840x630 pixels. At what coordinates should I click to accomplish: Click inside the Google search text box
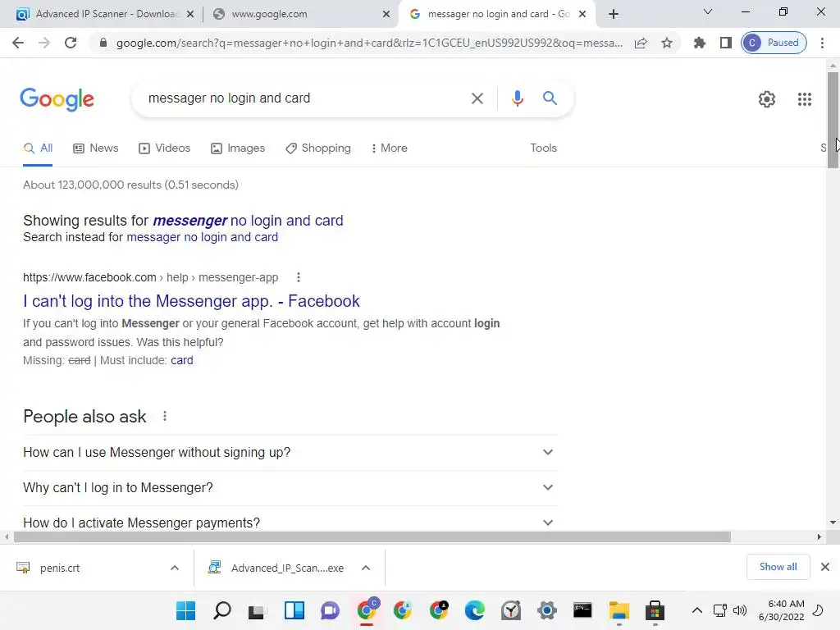303,98
